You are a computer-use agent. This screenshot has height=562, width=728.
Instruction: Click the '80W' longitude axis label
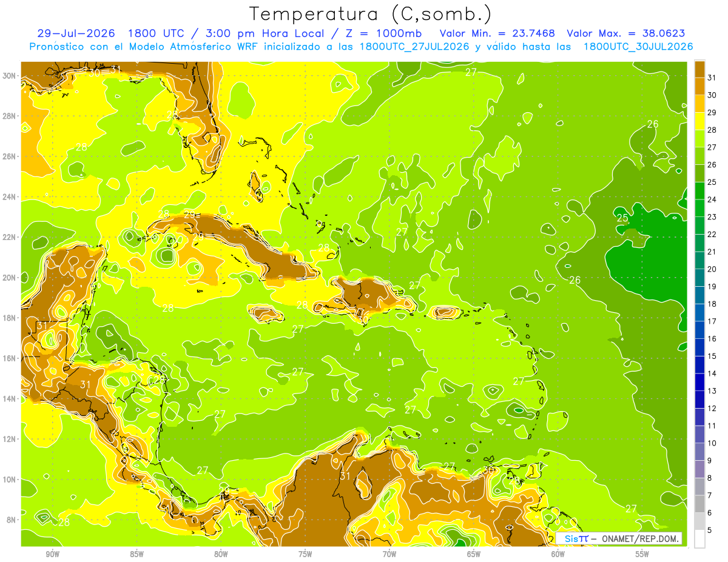point(221,554)
